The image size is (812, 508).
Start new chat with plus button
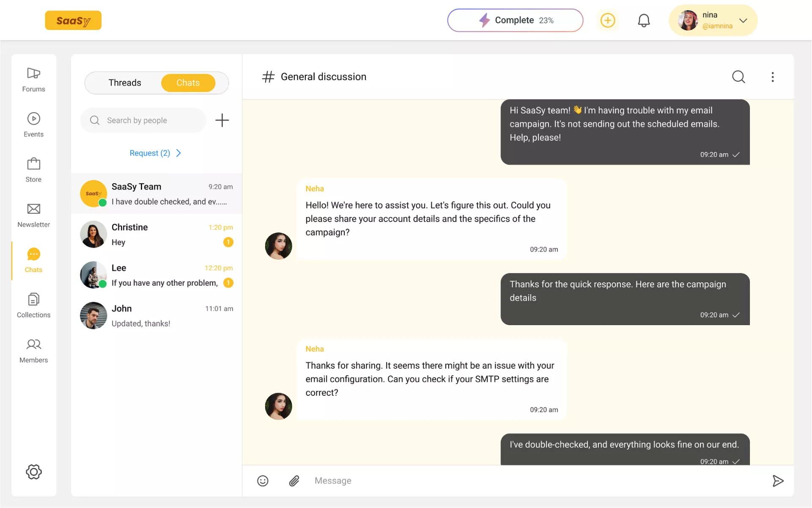(x=222, y=120)
